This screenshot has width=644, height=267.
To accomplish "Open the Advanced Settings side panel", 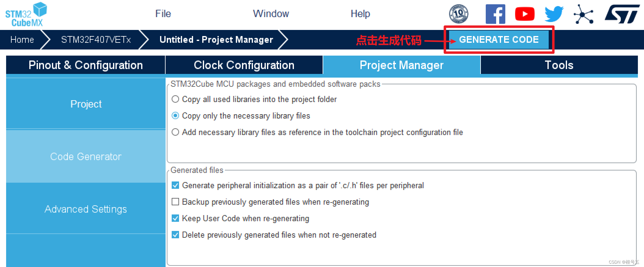I will pyautogui.click(x=86, y=209).
